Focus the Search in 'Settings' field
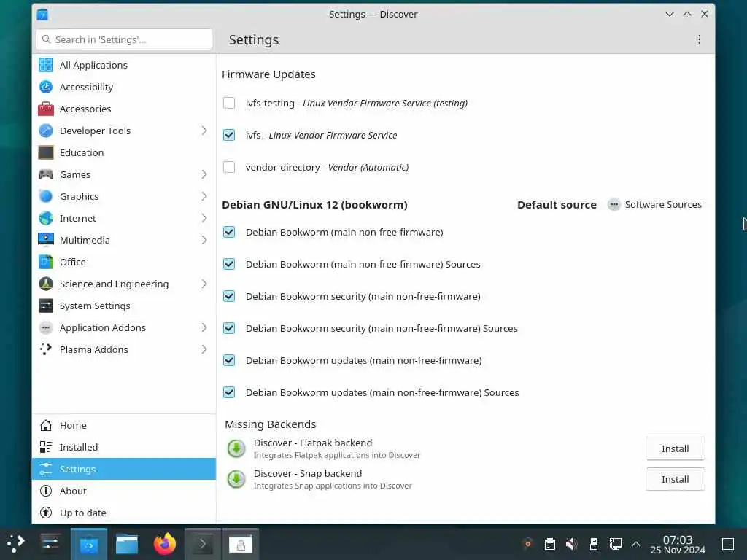This screenshot has width=747, height=560. (x=124, y=39)
